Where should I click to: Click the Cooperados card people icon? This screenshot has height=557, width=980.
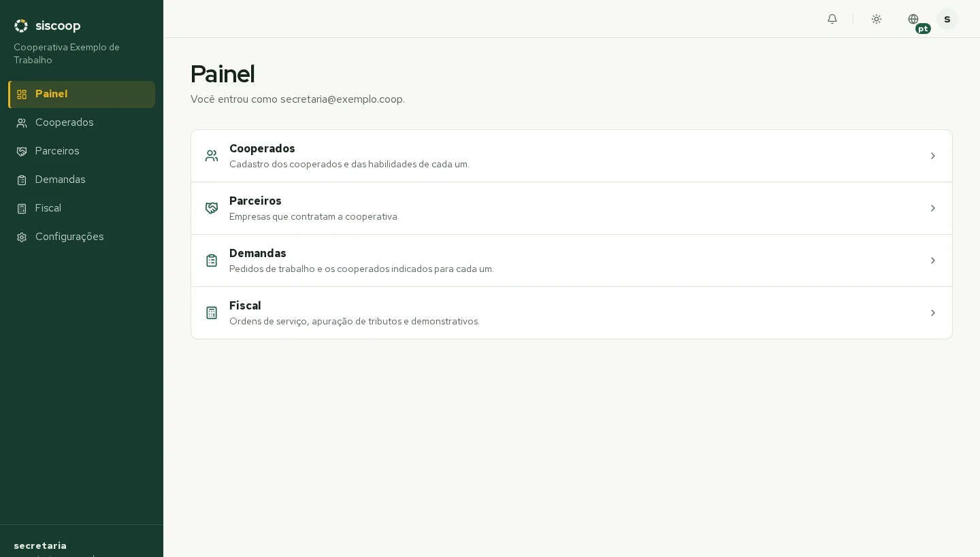click(212, 156)
